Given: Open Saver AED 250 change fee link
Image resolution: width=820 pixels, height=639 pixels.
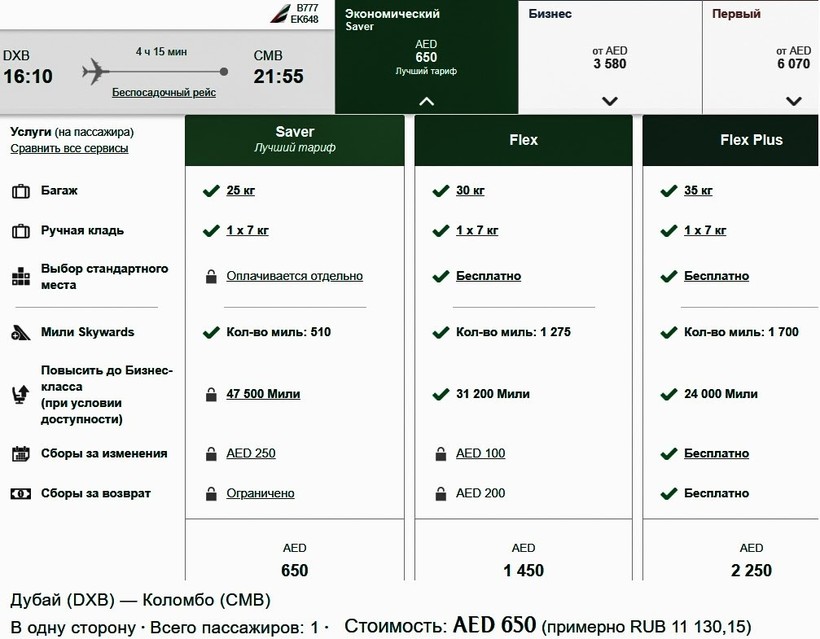Looking at the screenshot, I should pyautogui.click(x=251, y=453).
